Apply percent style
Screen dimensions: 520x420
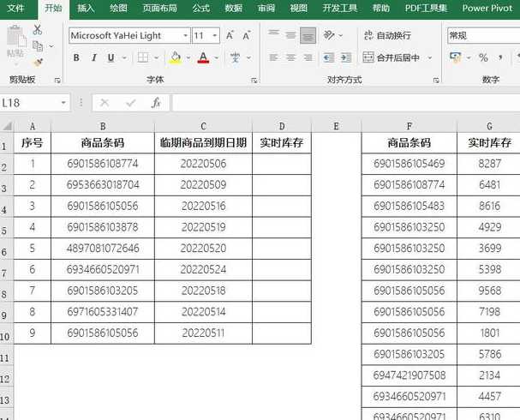tap(483, 57)
